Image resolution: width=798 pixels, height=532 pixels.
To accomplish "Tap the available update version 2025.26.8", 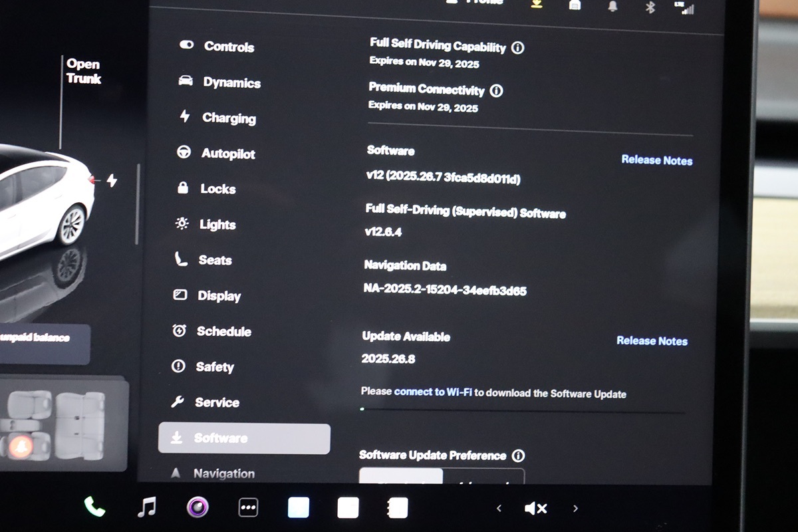I will (x=388, y=358).
